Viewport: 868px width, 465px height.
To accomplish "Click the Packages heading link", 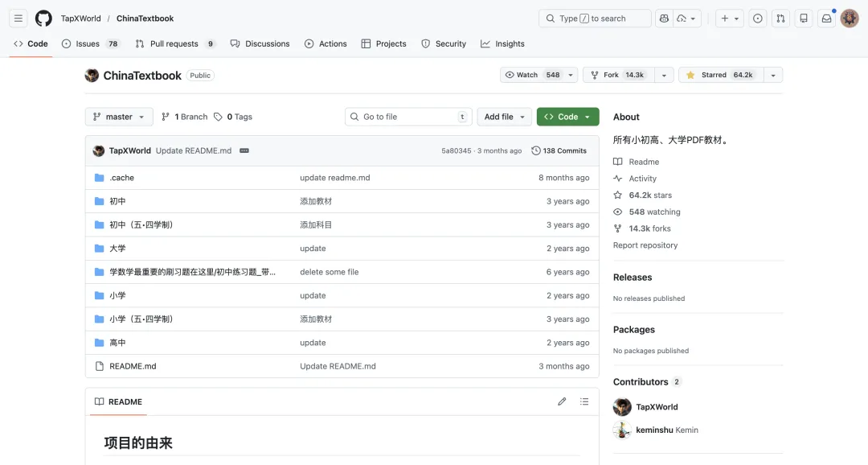I will (x=634, y=330).
